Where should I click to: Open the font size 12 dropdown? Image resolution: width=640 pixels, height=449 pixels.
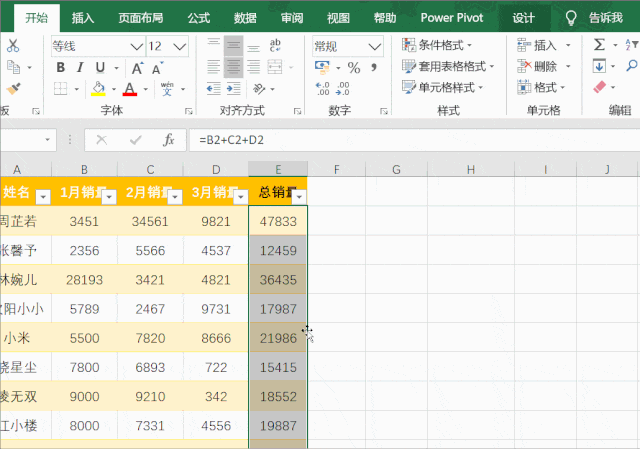pyautogui.click(x=180, y=47)
